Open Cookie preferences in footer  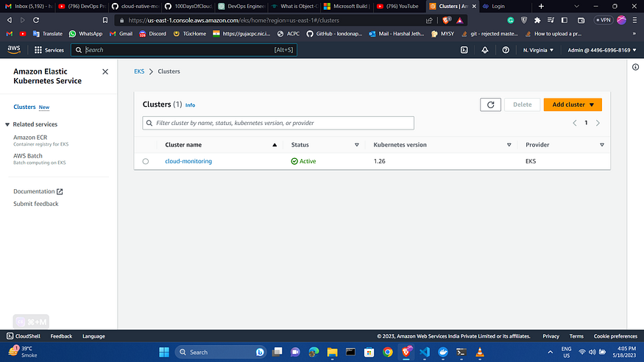pos(615,336)
